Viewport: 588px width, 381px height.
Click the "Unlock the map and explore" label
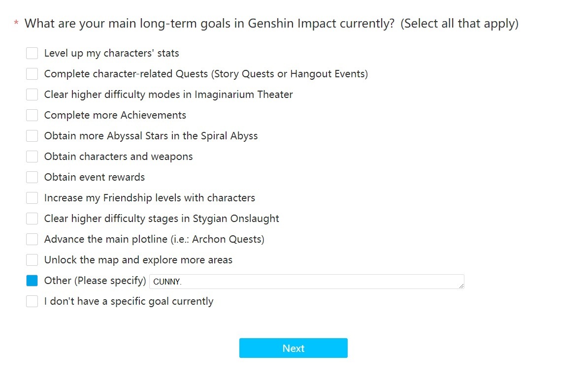click(x=138, y=260)
